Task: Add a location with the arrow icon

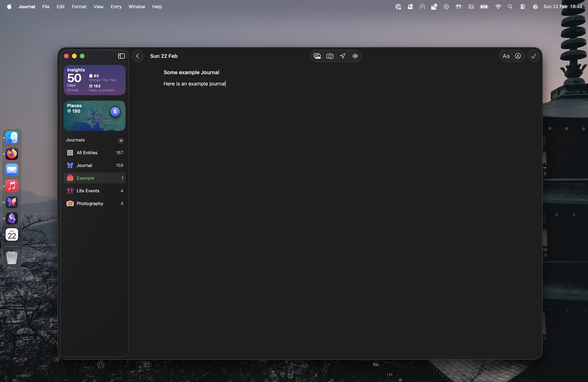Action: 342,56
